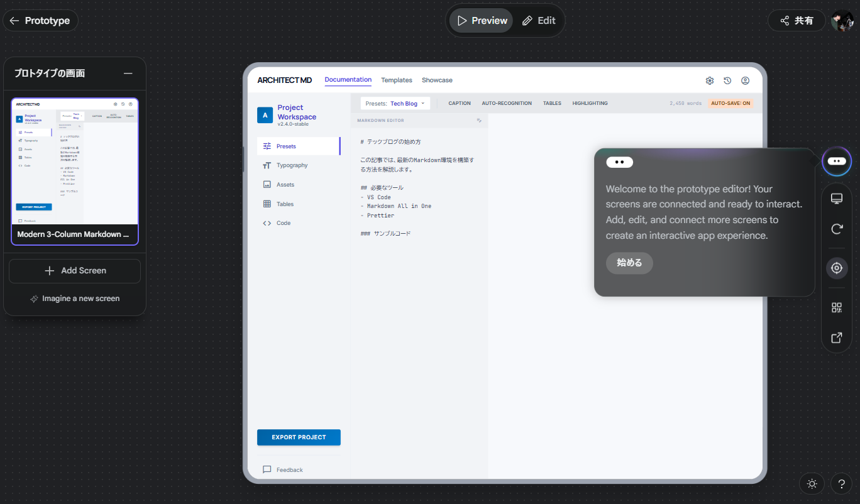This screenshot has width=860, height=504.
Task: Collapse the プロトタイプの画面 panel
Action: 128,74
